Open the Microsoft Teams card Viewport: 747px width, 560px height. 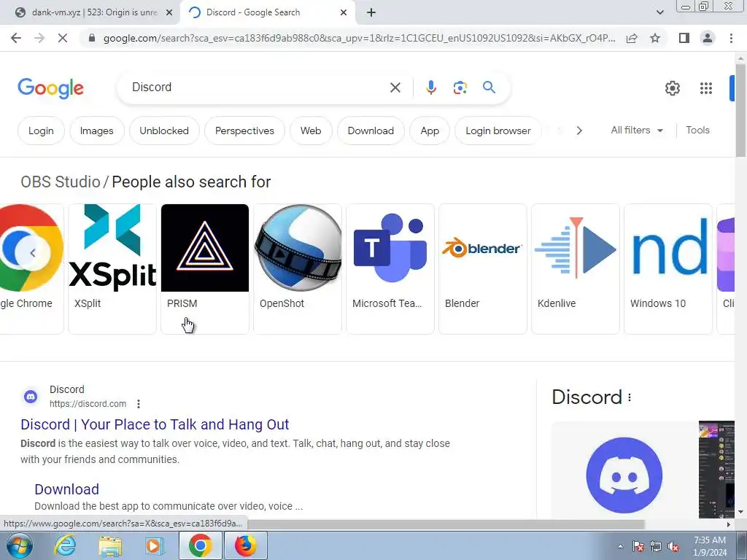point(390,269)
